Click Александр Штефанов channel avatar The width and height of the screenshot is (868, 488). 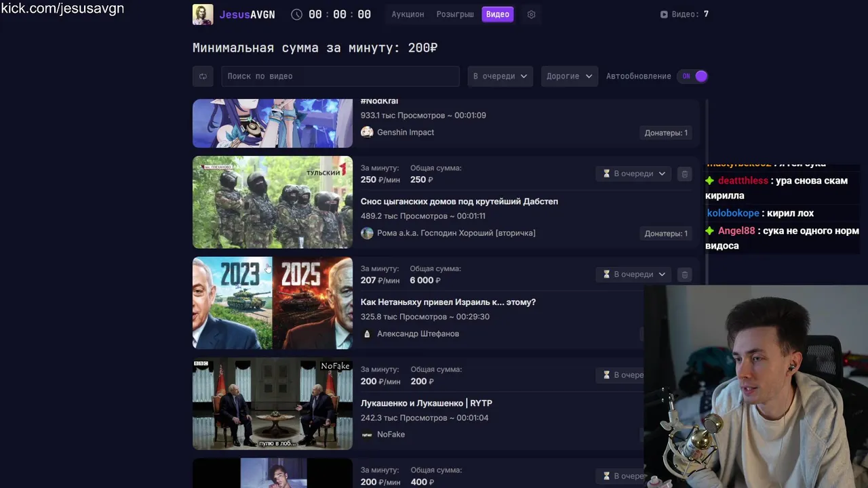point(367,333)
